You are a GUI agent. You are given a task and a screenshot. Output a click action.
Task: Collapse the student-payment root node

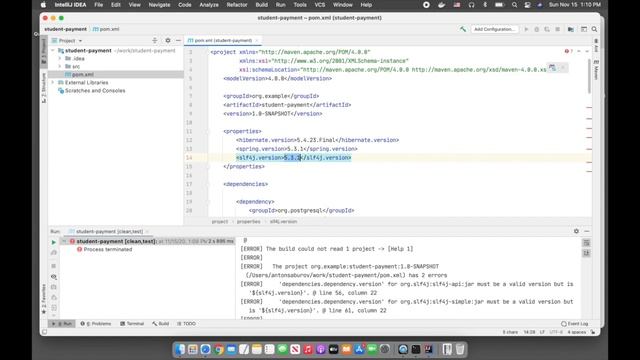click(x=53, y=50)
